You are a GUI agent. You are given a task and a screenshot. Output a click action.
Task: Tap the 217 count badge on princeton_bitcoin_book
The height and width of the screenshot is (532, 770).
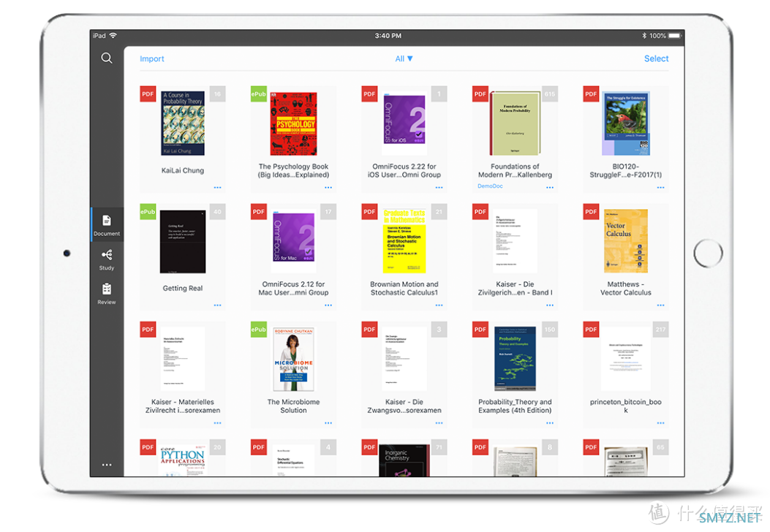click(660, 330)
